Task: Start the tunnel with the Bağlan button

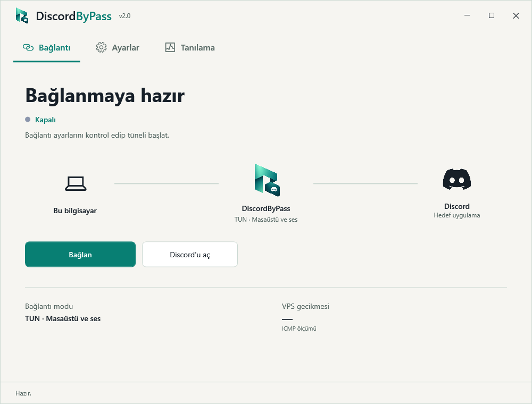Action: tap(80, 255)
